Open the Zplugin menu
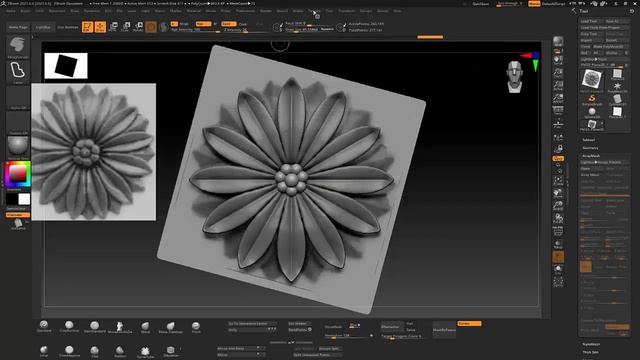This screenshot has width=640, height=360. pyautogui.click(x=366, y=11)
